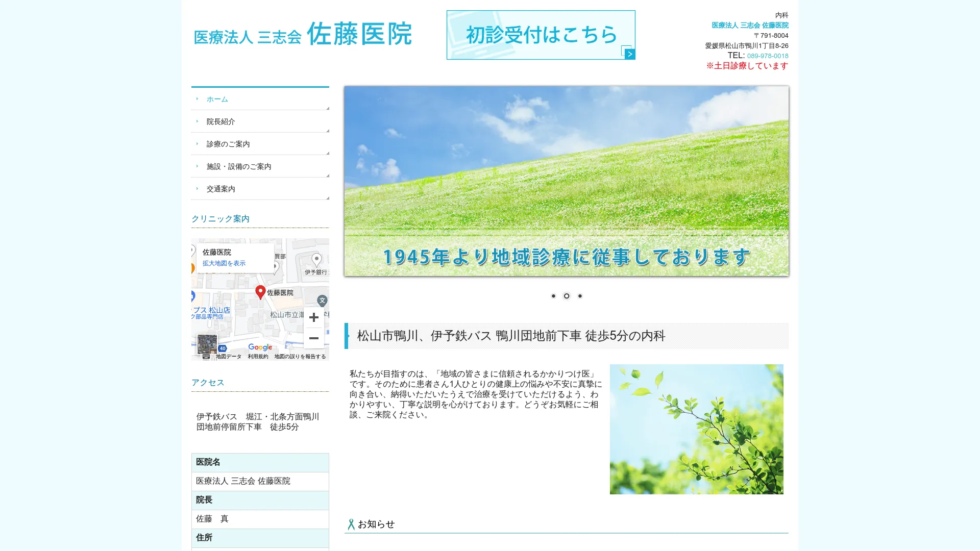980x551 pixels.
Task: Click the 伊予銀行 map marker
Action: tap(316, 260)
